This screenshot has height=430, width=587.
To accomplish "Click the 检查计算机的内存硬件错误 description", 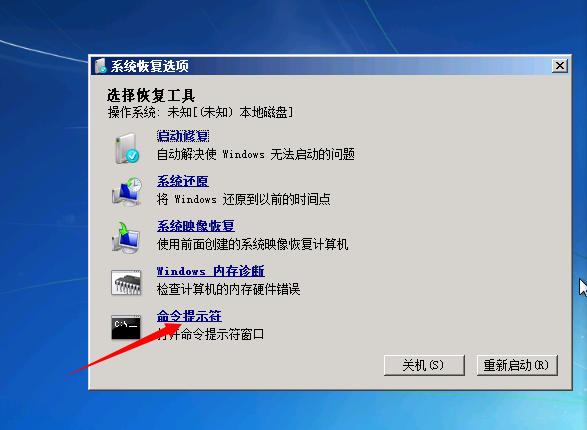I will tap(228, 289).
